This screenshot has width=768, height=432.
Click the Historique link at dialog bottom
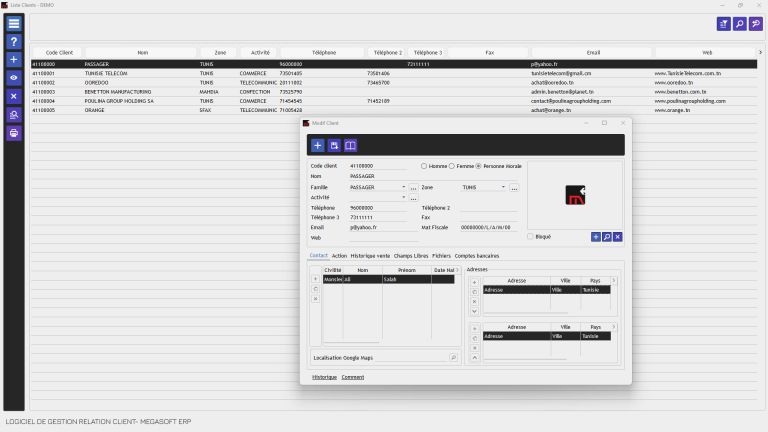pos(324,377)
